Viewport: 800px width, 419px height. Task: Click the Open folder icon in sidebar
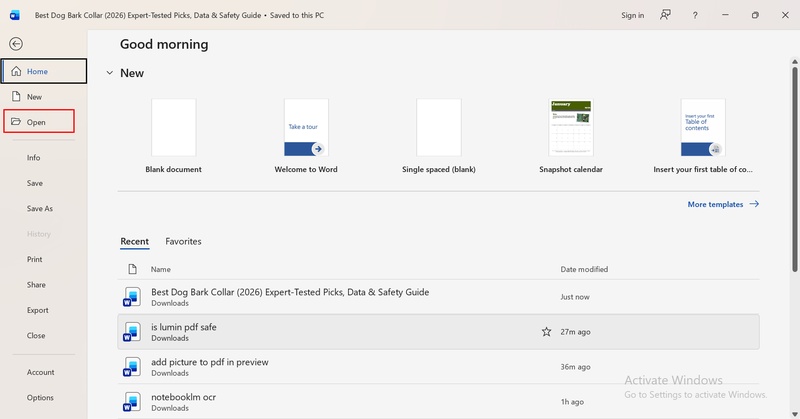coord(16,121)
